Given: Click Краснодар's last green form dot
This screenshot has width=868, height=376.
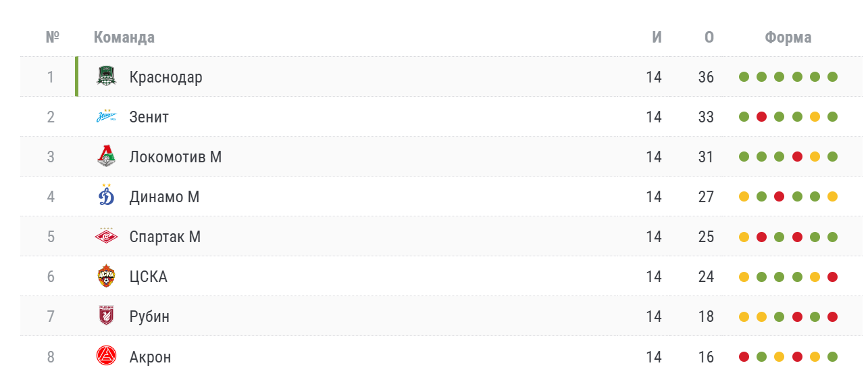Looking at the screenshot, I should point(832,77).
